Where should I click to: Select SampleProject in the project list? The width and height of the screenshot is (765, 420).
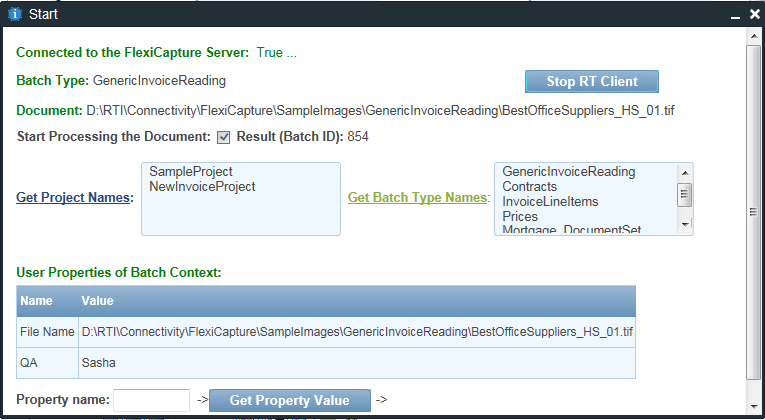(191, 172)
